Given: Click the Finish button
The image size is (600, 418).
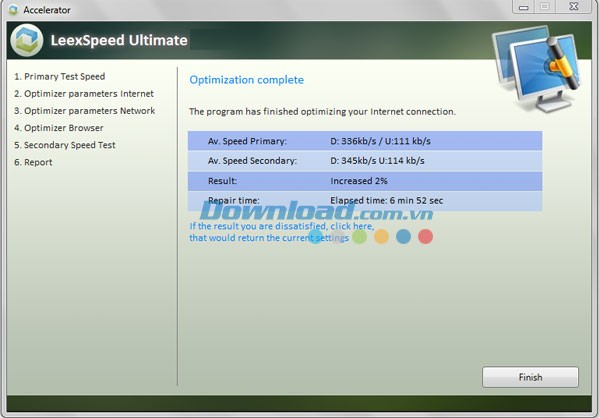Looking at the screenshot, I should (x=530, y=377).
